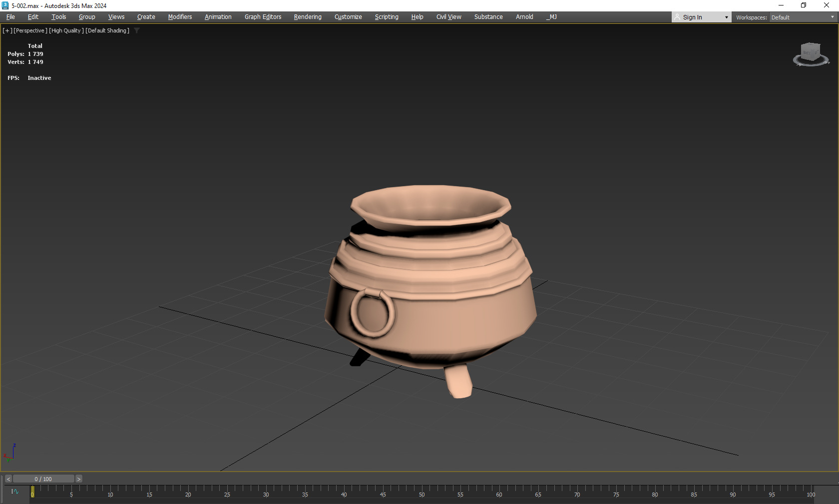Open the Mini Curve Editor icon
The width and height of the screenshot is (839, 504).
coord(15,492)
